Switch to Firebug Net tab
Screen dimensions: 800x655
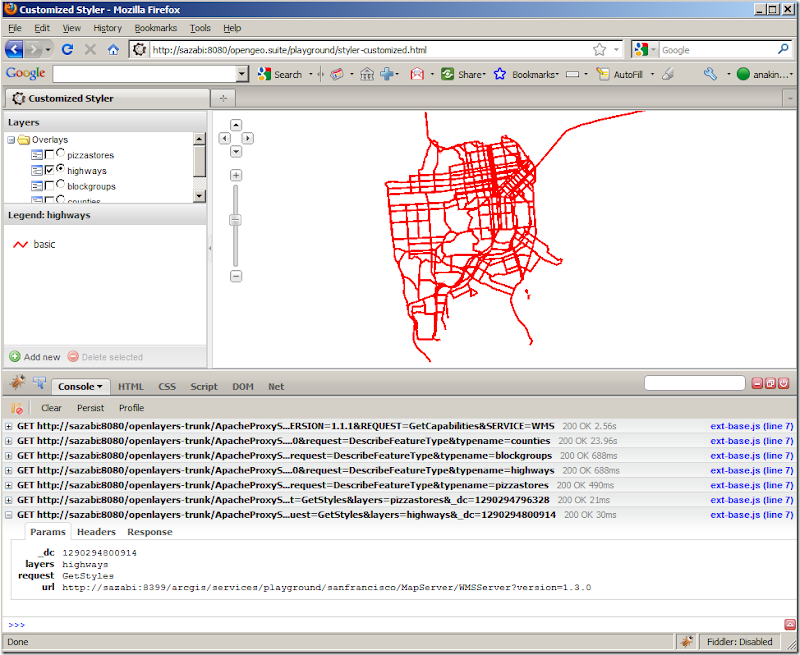click(x=276, y=387)
